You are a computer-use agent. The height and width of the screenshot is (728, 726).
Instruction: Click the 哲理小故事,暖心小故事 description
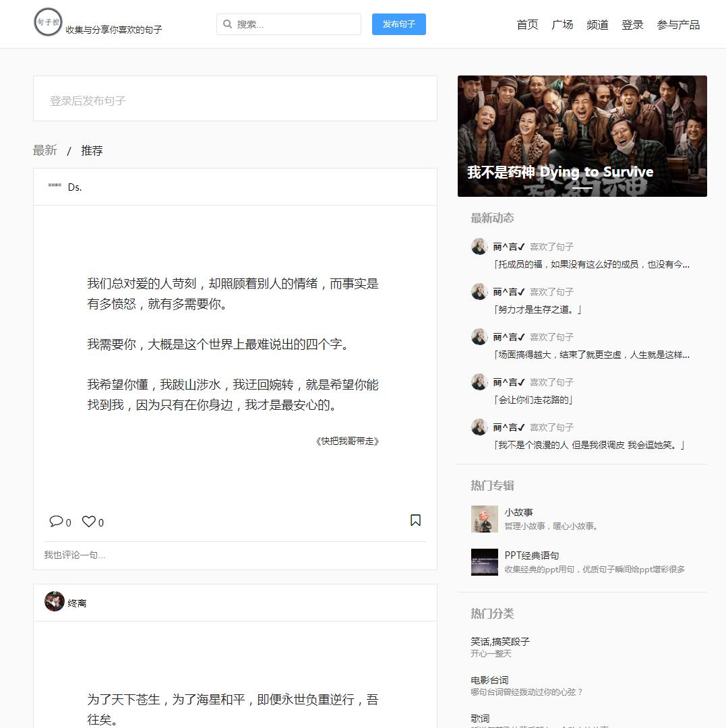pyautogui.click(x=551, y=526)
